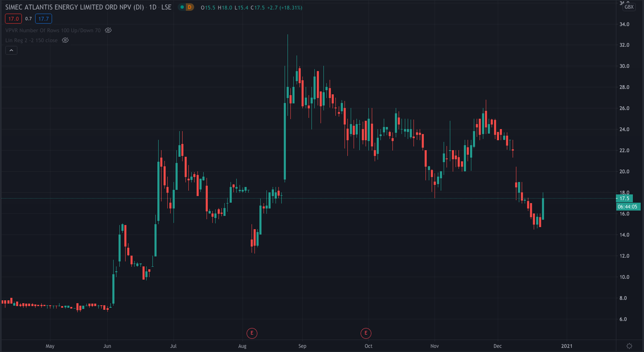Click the L15.4 low value
The image size is (644, 352).
pyautogui.click(x=241, y=7)
